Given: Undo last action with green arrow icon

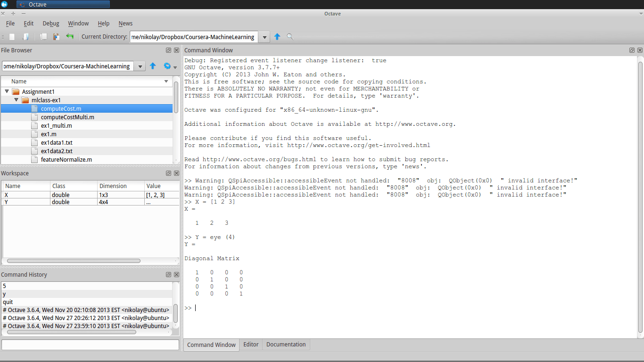Looking at the screenshot, I should pyautogui.click(x=69, y=36).
